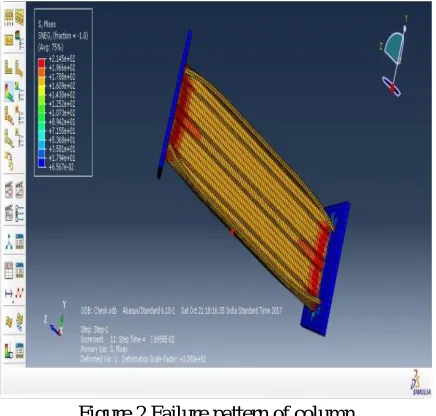Click the Primary Var: S, Mises line

[x=104, y=349]
